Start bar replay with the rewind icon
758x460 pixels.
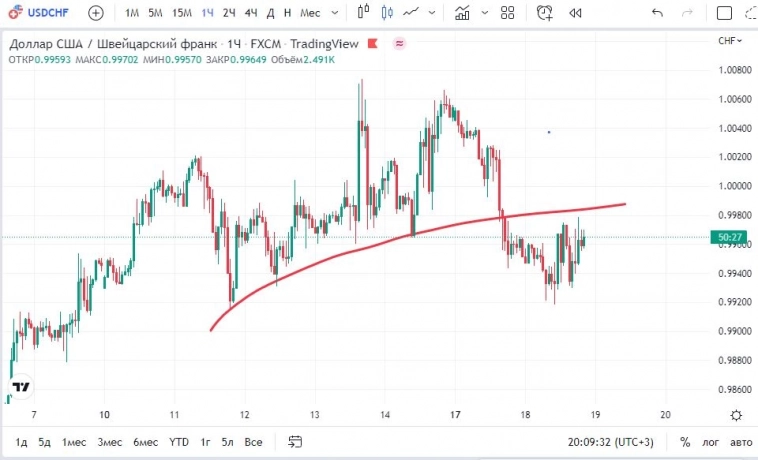pos(575,13)
